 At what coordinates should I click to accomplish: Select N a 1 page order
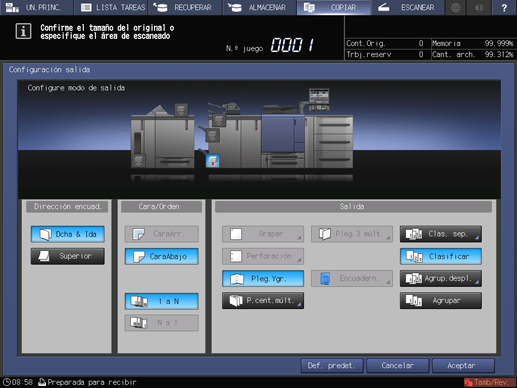pos(162,323)
